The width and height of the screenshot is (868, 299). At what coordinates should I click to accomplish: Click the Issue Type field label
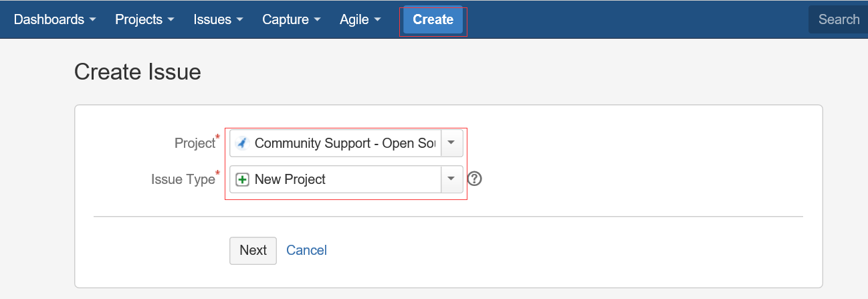coord(182,179)
